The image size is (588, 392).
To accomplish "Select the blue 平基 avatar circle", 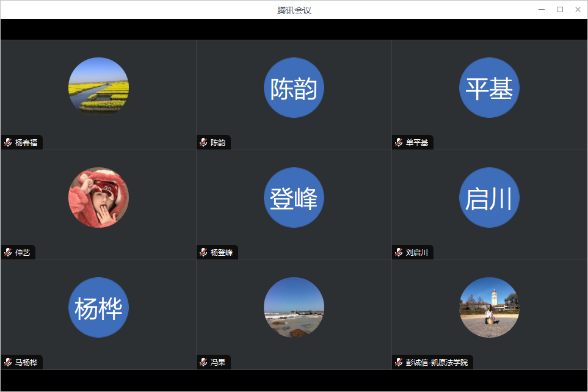I will (x=489, y=87).
